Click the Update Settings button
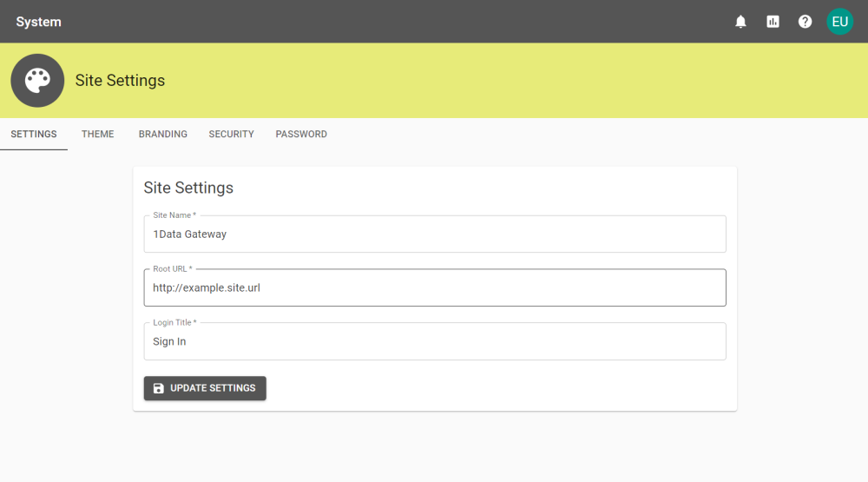 (x=205, y=388)
